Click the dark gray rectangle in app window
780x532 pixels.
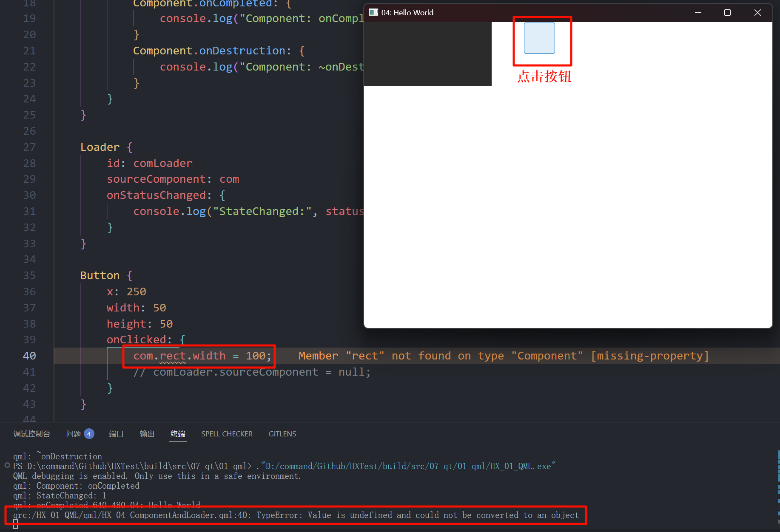click(427, 54)
